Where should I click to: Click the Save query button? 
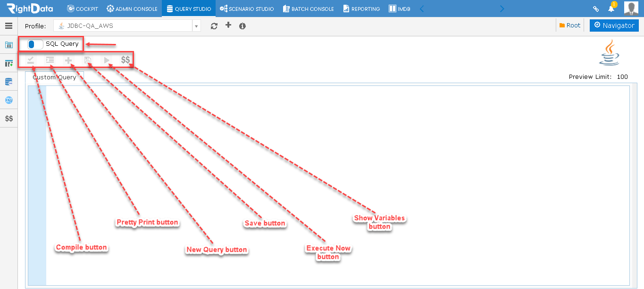point(88,60)
